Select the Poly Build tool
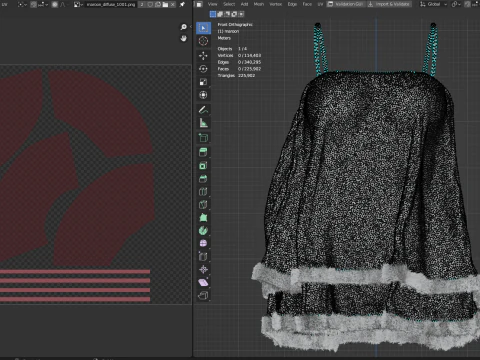This screenshot has height=360, width=480. coord(203,218)
